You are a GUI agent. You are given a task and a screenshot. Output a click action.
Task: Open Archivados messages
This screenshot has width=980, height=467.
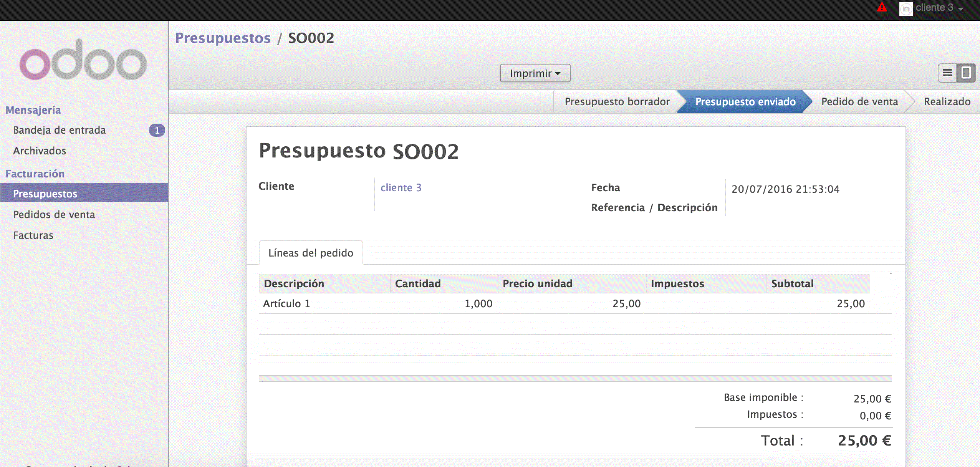pyautogui.click(x=40, y=151)
